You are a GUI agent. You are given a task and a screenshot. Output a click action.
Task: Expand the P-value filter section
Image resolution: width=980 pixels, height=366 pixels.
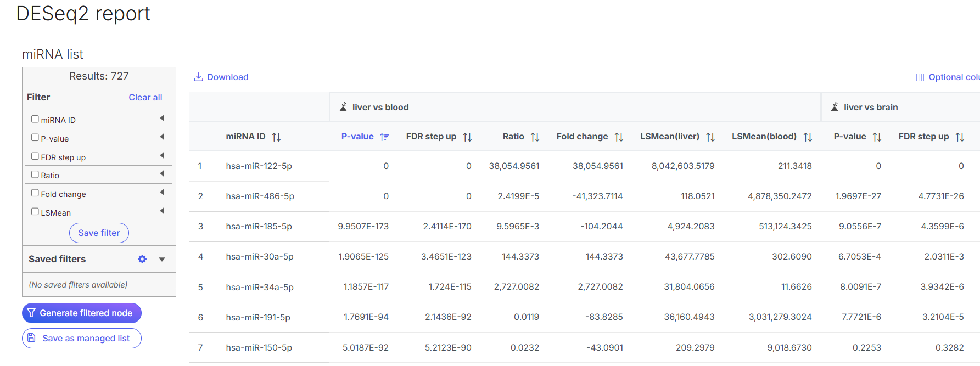click(x=162, y=137)
